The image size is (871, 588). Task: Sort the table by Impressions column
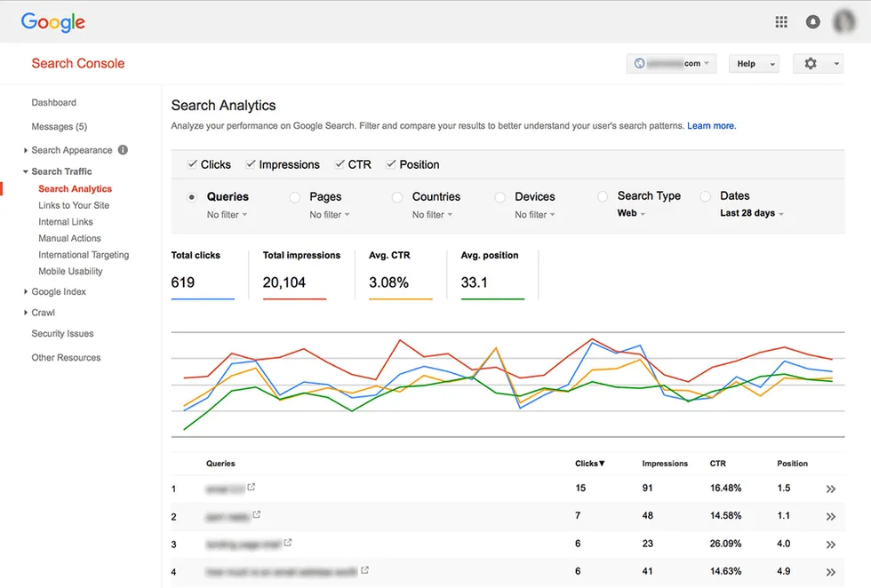[665, 464]
